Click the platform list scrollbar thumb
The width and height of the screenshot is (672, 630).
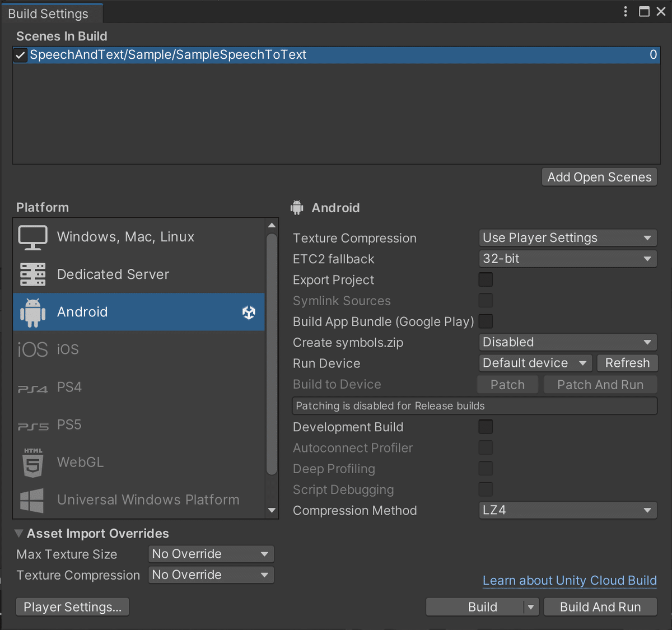[x=272, y=354]
